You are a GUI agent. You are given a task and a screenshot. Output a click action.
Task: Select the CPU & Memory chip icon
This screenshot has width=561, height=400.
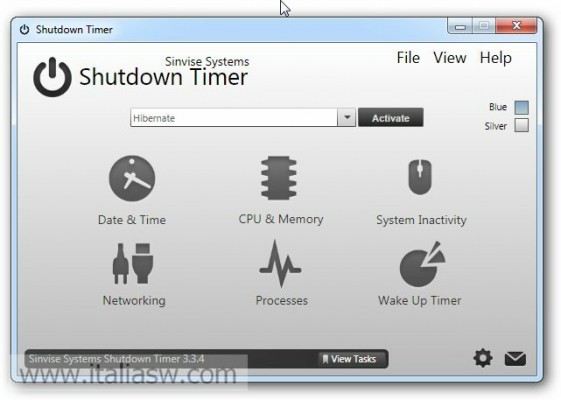279,177
